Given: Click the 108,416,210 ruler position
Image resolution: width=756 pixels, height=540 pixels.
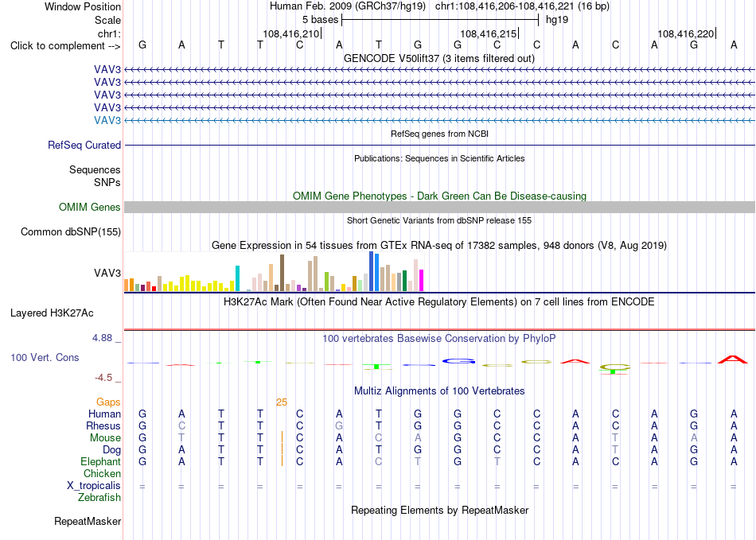Looking at the screenshot, I should click(290, 33).
